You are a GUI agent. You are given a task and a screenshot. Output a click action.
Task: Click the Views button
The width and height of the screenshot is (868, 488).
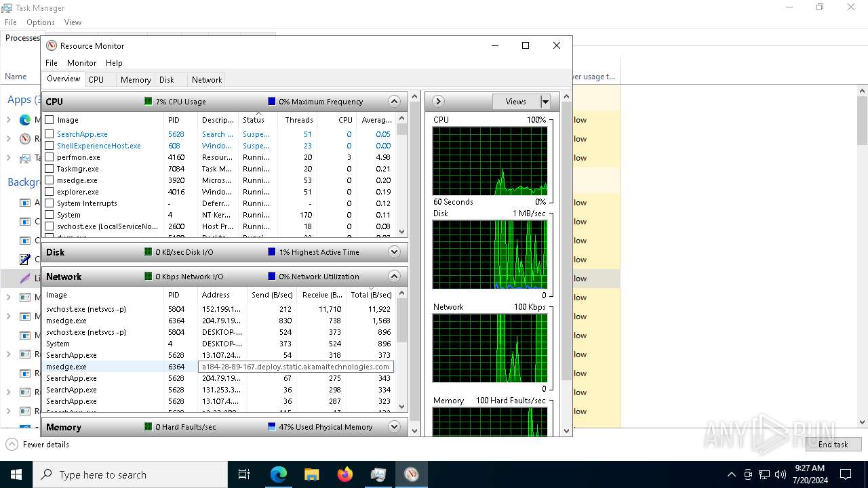point(516,102)
